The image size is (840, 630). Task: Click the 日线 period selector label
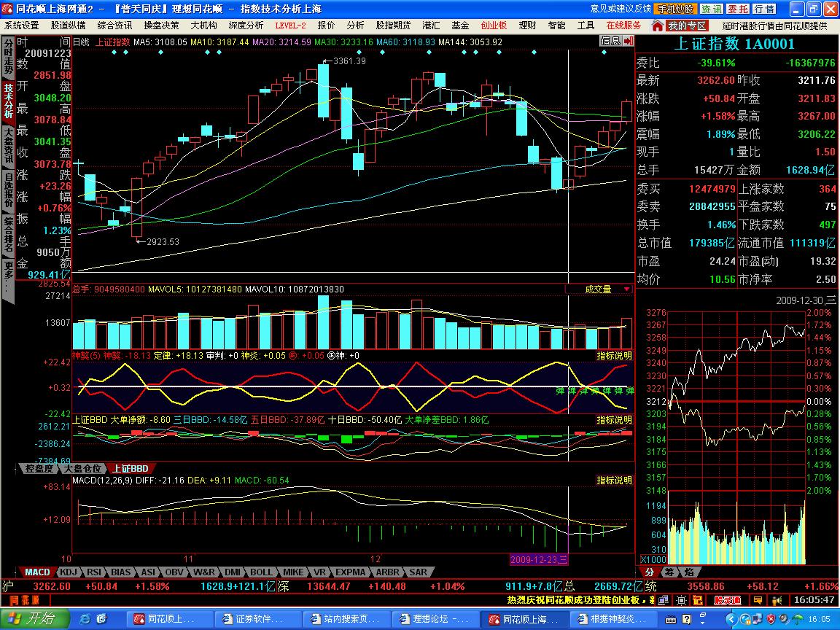click(81, 42)
